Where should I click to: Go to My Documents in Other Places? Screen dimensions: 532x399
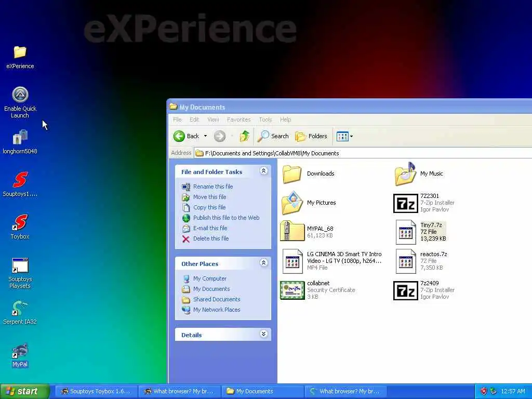(x=211, y=289)
